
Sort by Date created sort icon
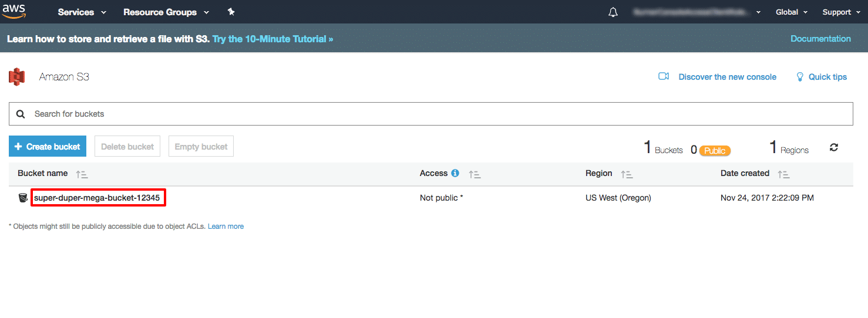click(783, 174)
